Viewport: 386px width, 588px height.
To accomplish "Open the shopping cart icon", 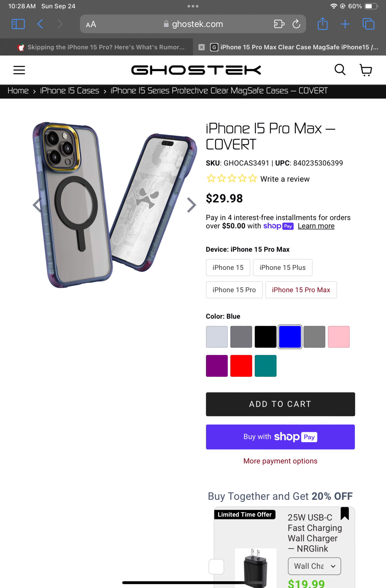I will click(366, 70).
